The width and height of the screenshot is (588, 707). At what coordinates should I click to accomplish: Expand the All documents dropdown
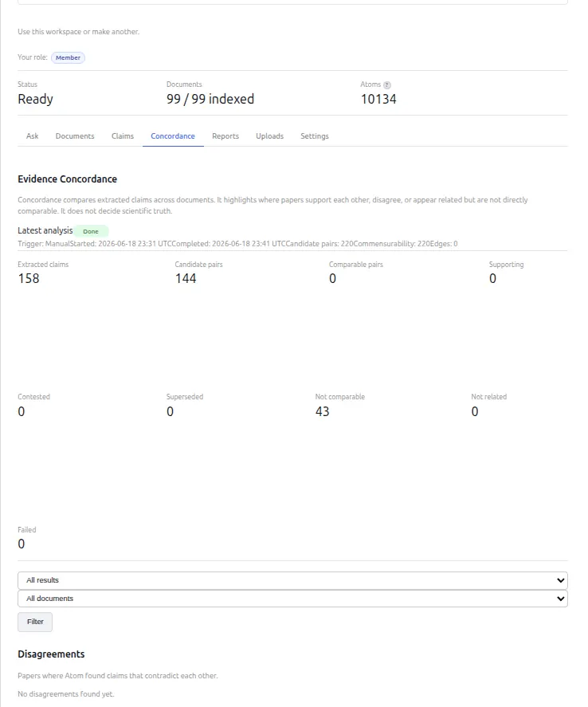[x=292, y=599]
